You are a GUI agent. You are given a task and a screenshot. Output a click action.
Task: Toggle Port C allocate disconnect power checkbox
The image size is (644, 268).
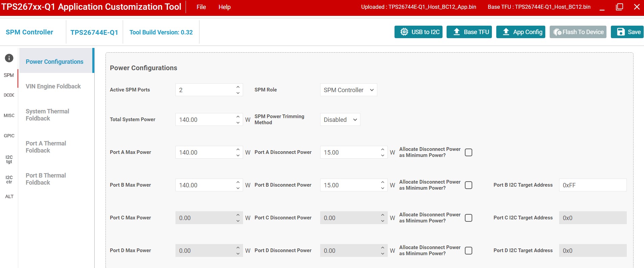[469, 218]
